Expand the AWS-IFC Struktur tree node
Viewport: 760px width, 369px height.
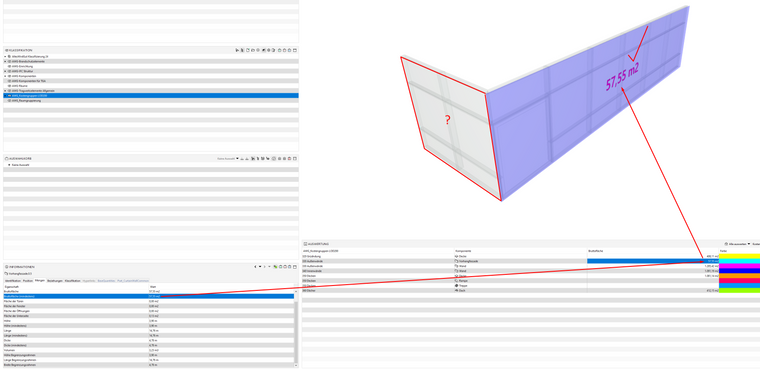[5, 71]
